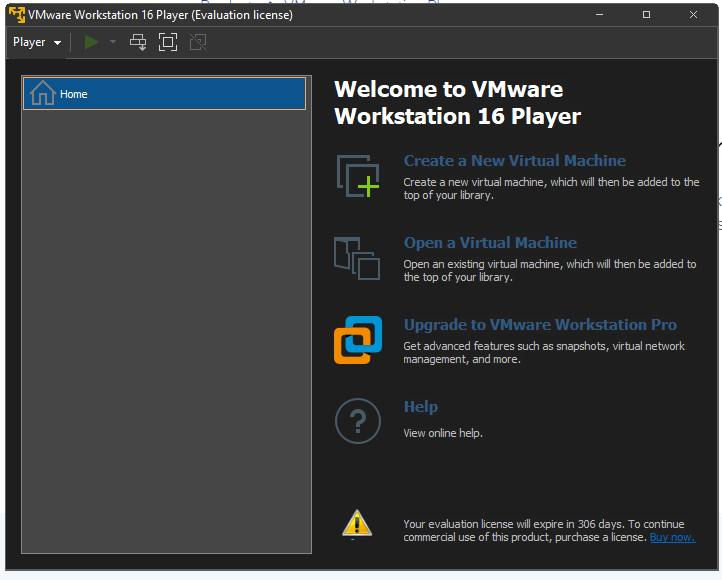Image resolution: width=722 pixels, height=580 pixels.
Task: Enter full screen mode via toolbar icon
Action: [168, 42]
